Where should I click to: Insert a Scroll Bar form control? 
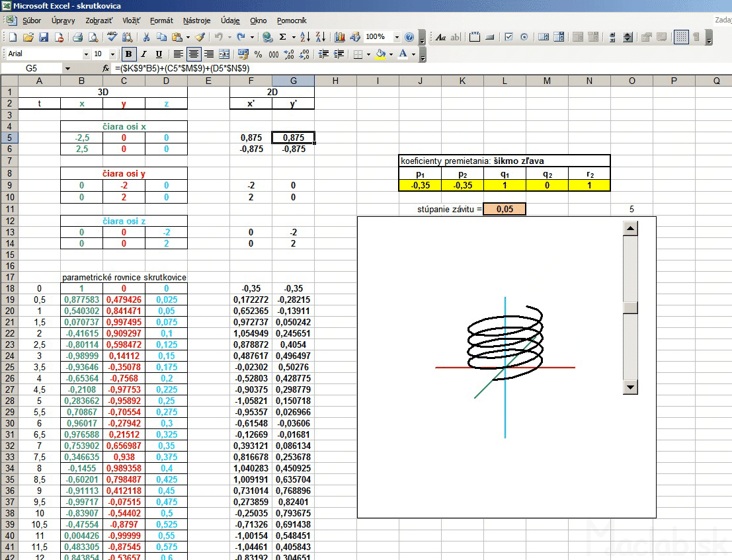(612, 37)
